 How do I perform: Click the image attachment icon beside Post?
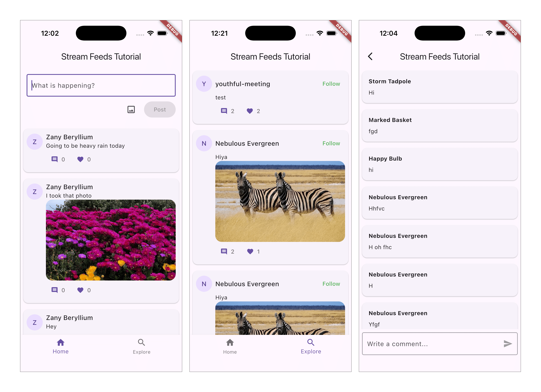coord(131,109)
